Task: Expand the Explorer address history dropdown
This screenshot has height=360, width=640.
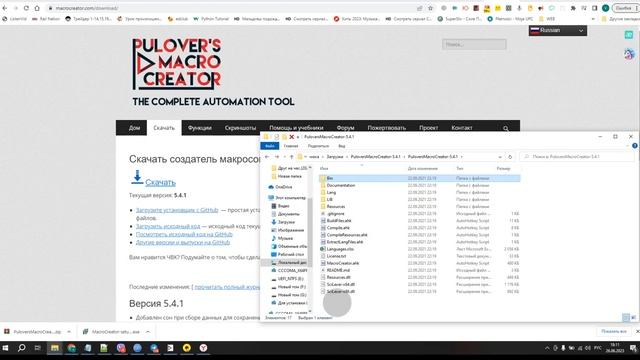Action: point(500,157)
